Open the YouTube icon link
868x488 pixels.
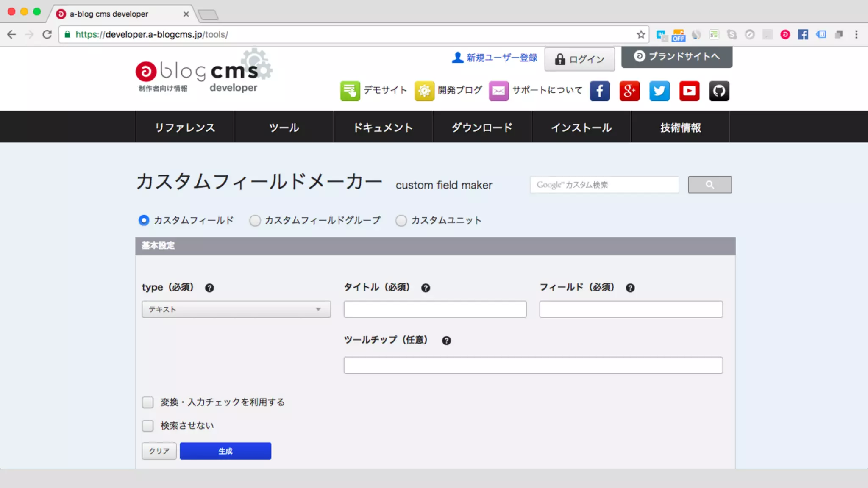tap(689, 91)
